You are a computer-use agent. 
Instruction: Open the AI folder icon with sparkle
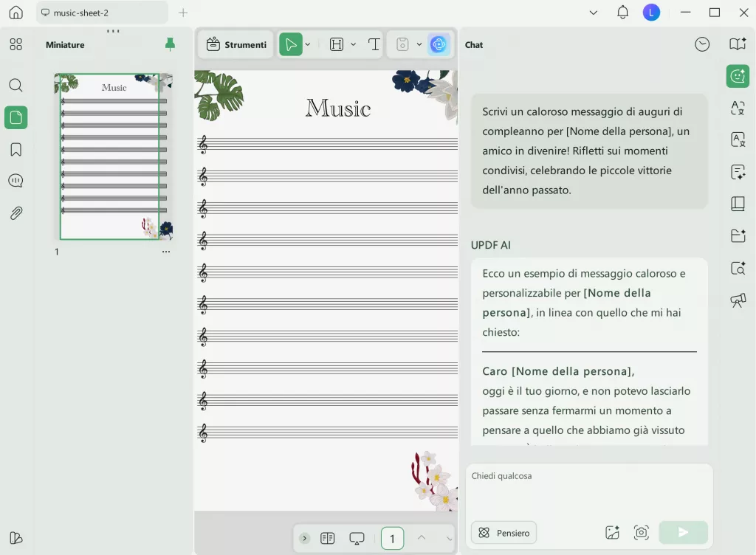738,235
